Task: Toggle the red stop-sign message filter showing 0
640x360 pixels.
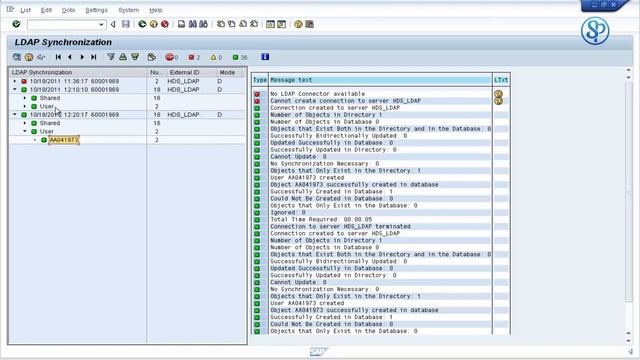Action: pyautogui.click(x=172, y=57)
